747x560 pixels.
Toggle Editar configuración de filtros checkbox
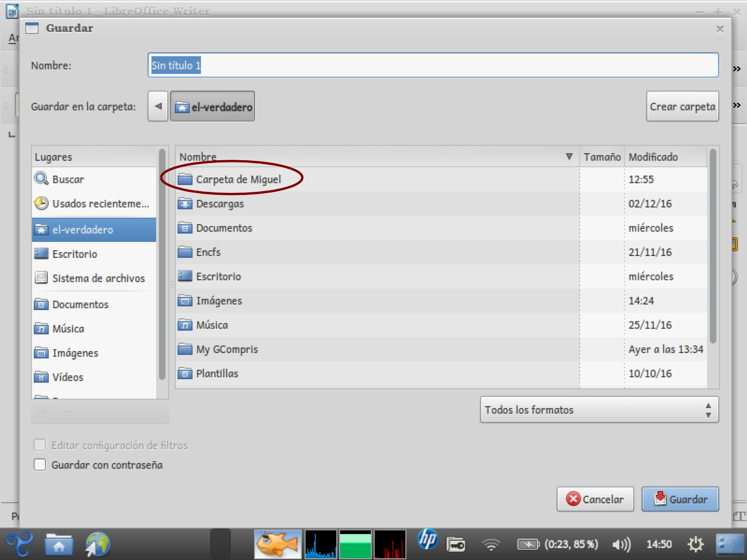[x=40, y=445]
